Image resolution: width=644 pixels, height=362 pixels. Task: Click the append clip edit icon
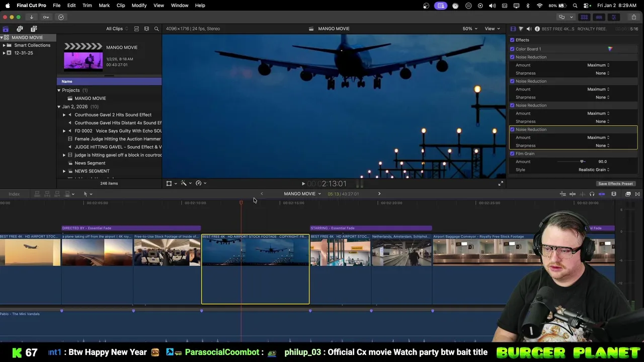pos(57,194)
